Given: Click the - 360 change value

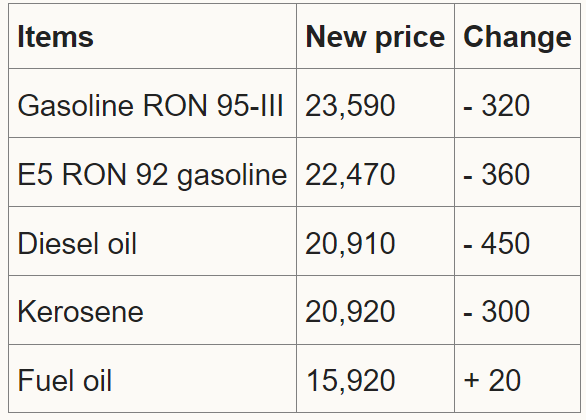Looking at the screenshot, I should click(x=497, y=175).
